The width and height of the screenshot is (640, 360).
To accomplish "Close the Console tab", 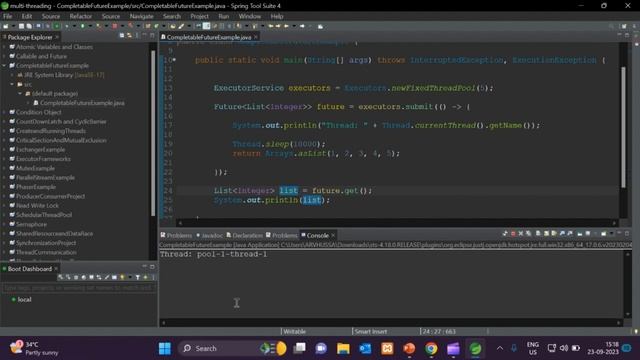I will 333,236.
